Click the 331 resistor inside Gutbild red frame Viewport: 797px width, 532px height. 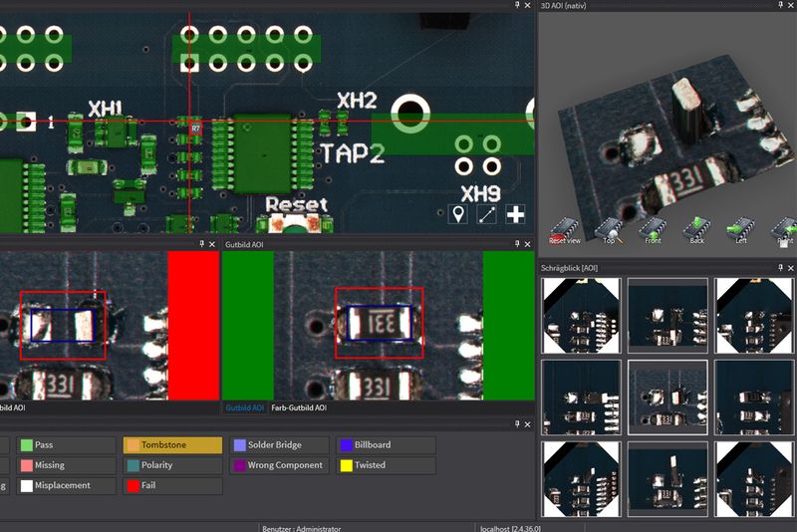pyautogui.click(x=380, y=323)
